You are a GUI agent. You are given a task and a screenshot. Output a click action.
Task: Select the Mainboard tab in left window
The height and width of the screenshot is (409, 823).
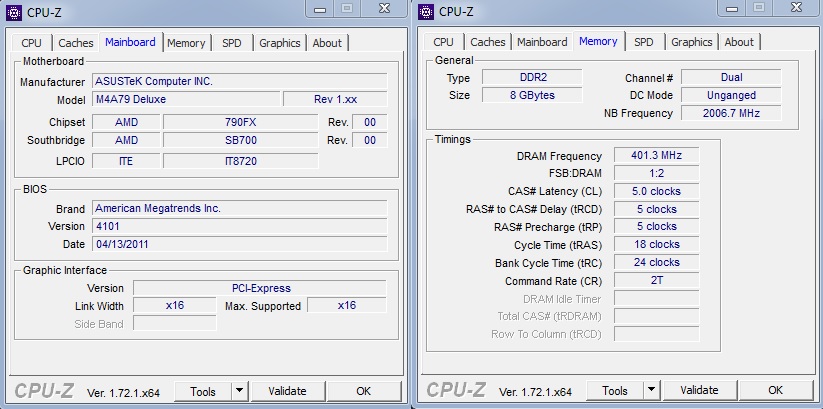(x=130, y=41)
